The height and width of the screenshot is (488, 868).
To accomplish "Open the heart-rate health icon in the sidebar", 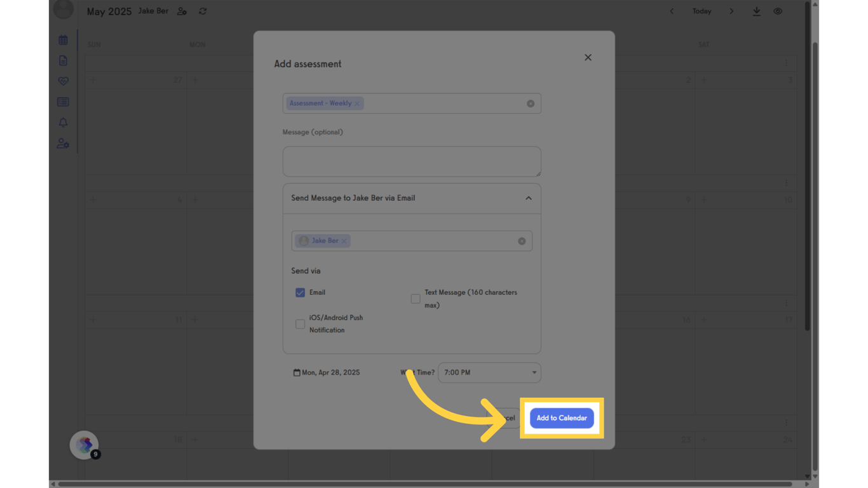I will pos(63,81).
